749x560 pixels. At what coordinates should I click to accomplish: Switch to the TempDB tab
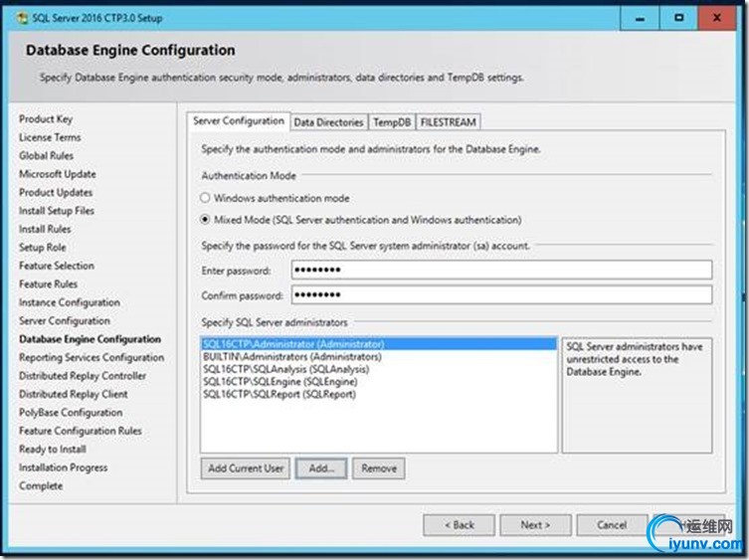click(x=392, y=122)
